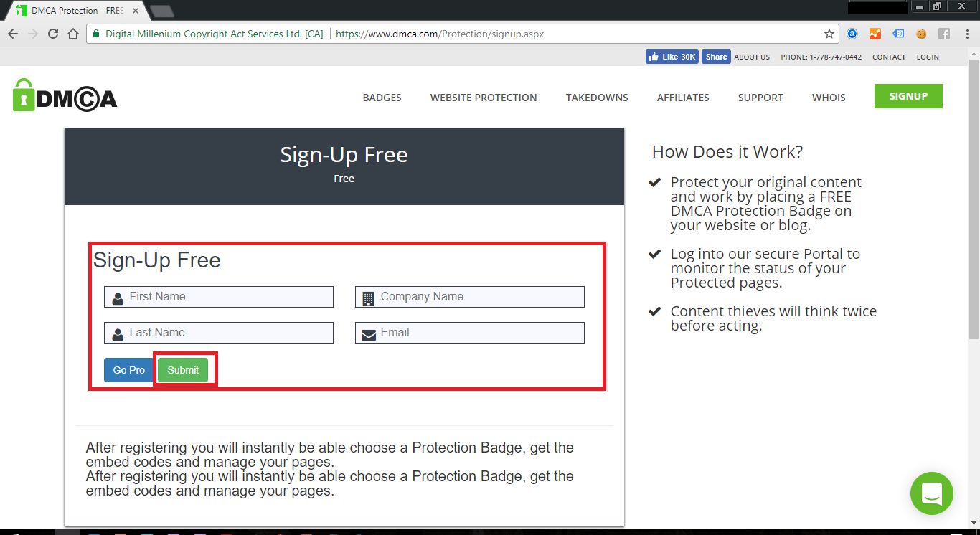980x535 pixels.
Task: Go to the browser home page icon
Action: pyautogui.click(x=72, y=34)
